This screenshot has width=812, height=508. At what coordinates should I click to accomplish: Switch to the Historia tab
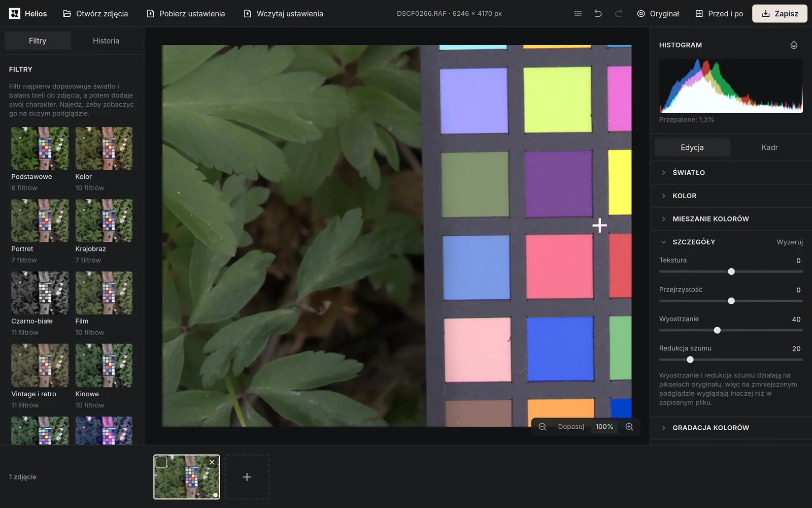click(x=106, y=41)
